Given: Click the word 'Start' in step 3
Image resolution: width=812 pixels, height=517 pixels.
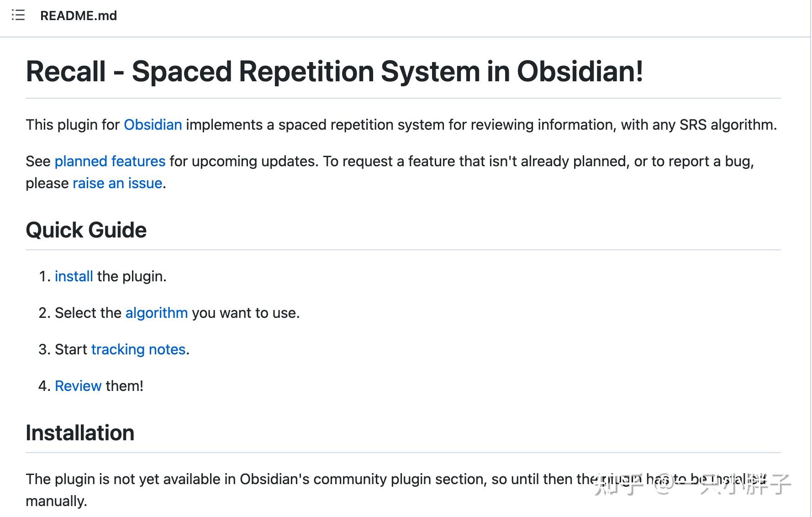Looking at the screenshot, I should click(x=71, y=349).
